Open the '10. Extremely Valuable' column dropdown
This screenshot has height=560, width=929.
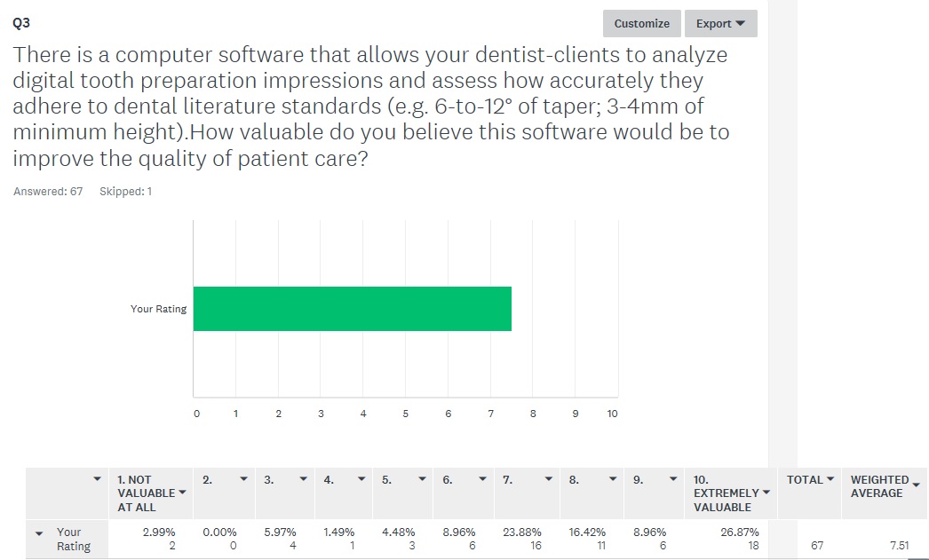point(766,493)
